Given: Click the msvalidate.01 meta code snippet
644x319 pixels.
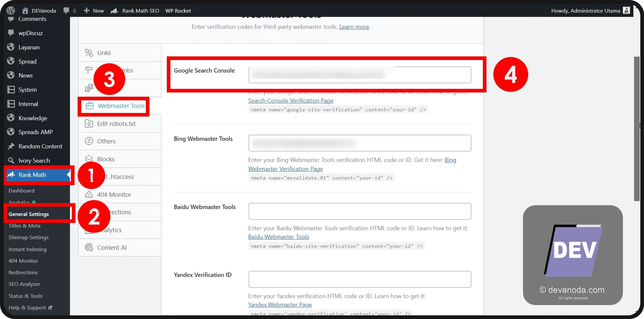Looking at the screenshot, I should pyautogui.click(x=321, y=178).
